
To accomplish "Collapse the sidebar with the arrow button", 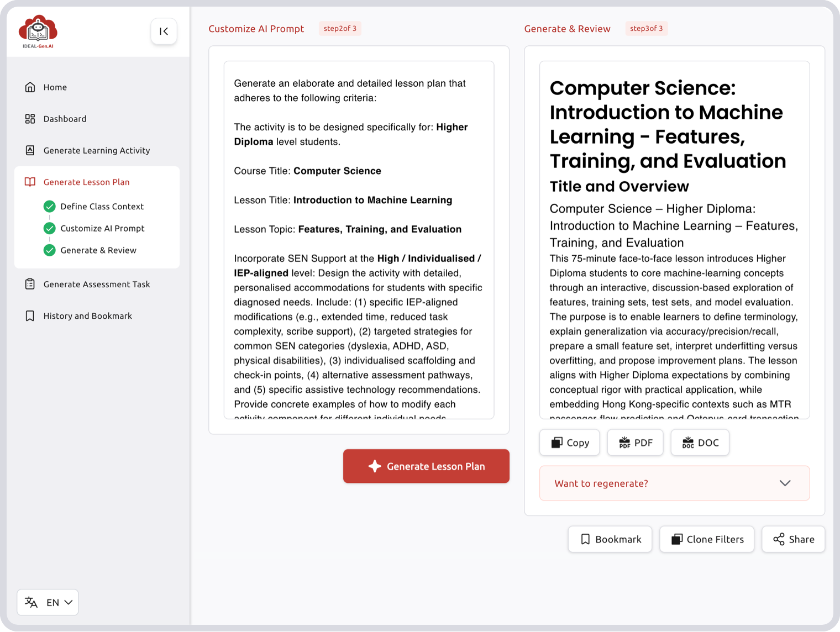I will tap(164, 31).
